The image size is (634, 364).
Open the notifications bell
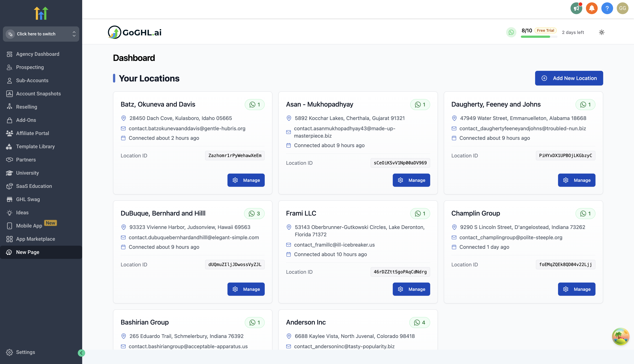click(x=591, y=8)
